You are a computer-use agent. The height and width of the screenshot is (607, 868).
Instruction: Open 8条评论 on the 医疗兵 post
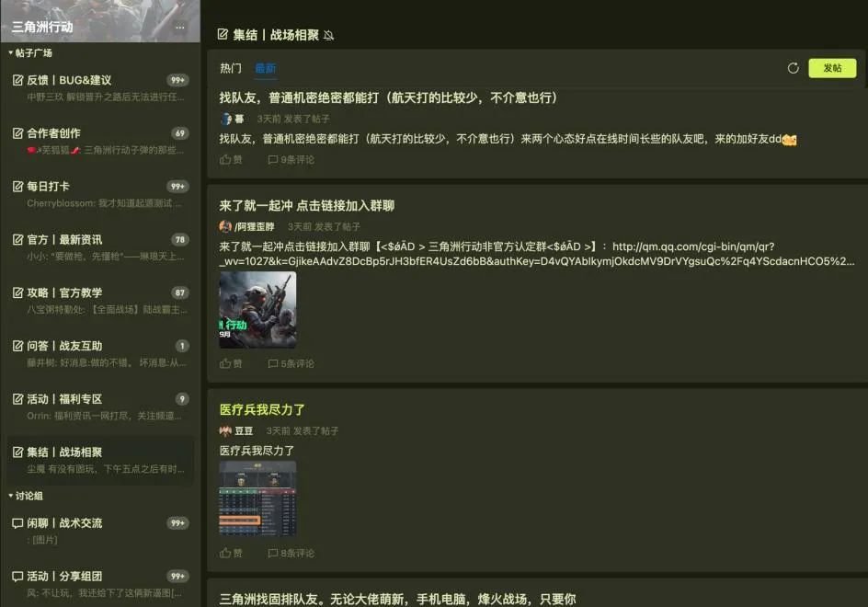291,554
